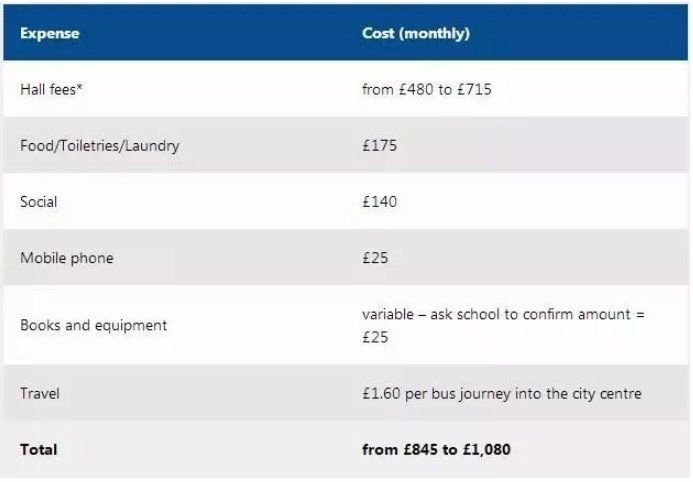The width and height of the screenshot is (693, 482).
Task: Click the Mobile phone £25 cost
Action: pos(375,258)
